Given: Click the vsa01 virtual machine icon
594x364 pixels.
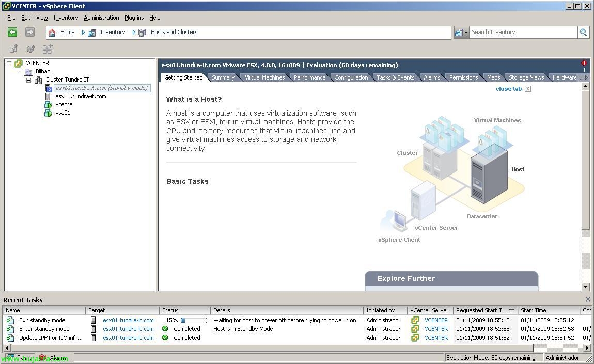Looking at the screenshot, I should [48, 113].
